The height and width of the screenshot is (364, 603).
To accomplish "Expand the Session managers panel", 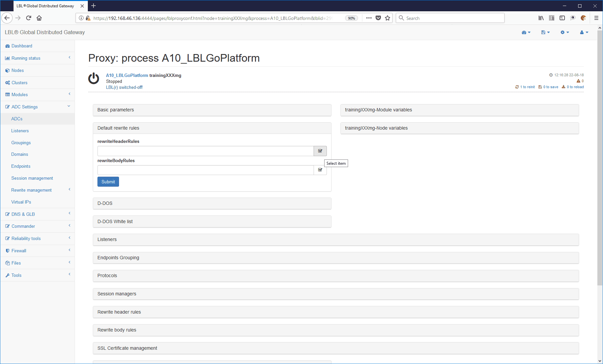I will [x=336, y=294].
